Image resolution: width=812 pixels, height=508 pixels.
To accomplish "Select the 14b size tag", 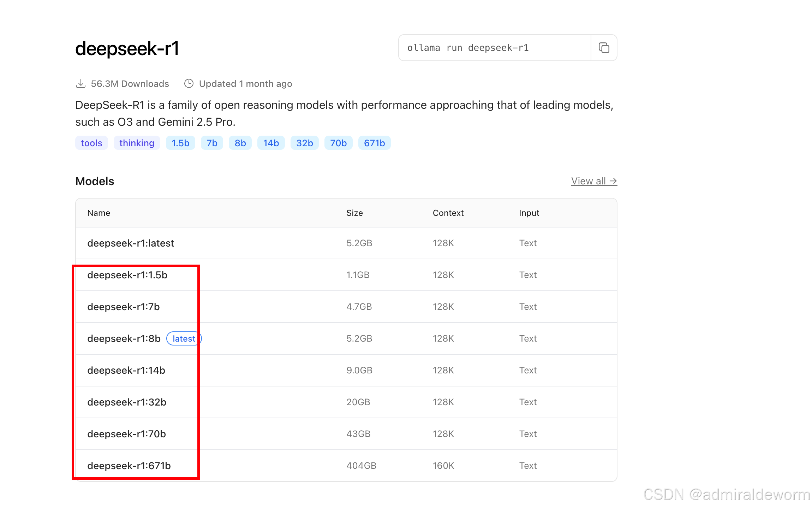I will [271, 143].
